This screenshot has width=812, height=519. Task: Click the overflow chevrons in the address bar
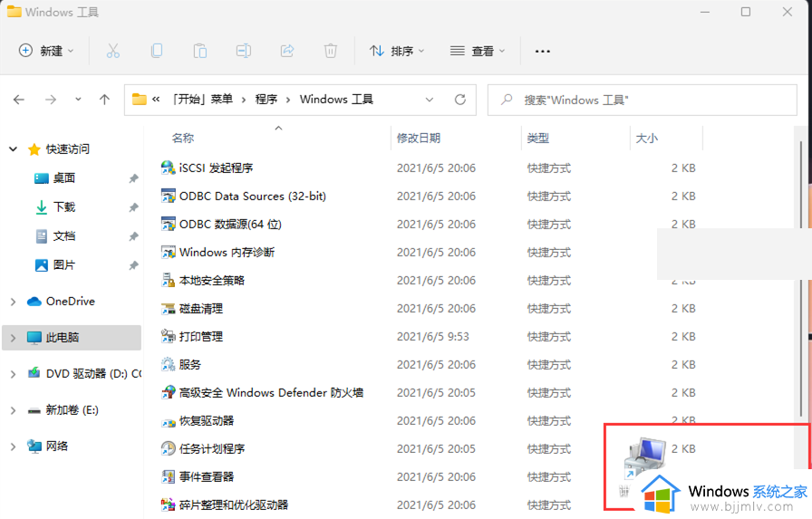(x=156, y=99)
